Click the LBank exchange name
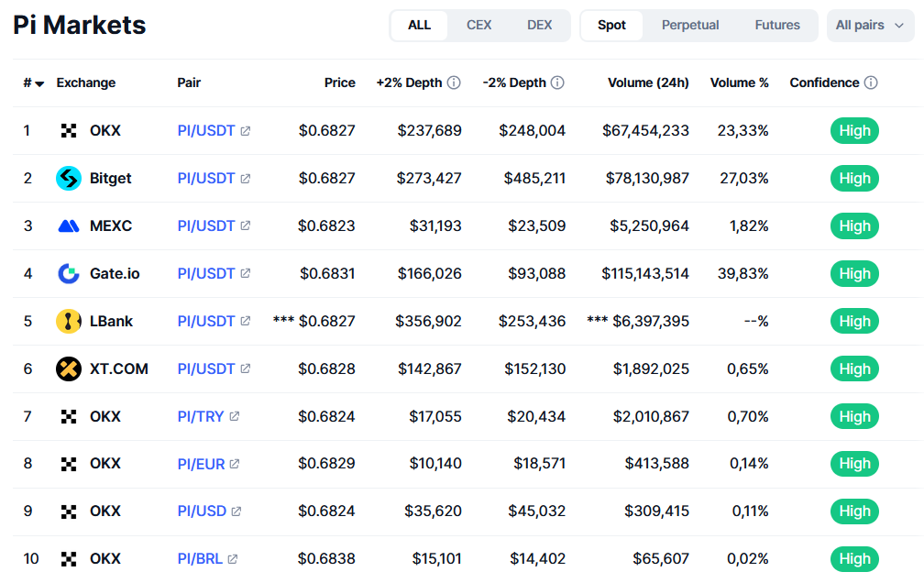Viewport: 924px width, 583px height. [x=112, y=321]
